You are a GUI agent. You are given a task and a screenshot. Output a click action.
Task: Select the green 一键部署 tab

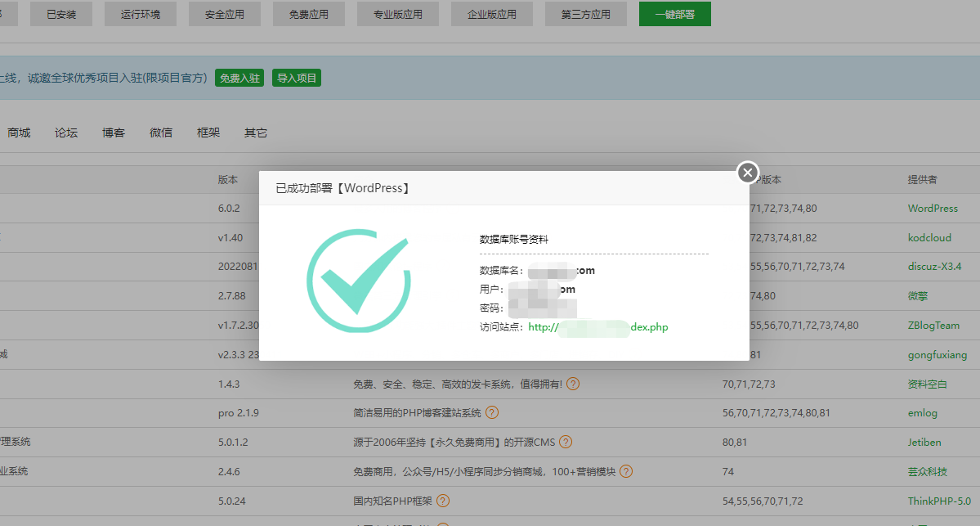(675, 14)
